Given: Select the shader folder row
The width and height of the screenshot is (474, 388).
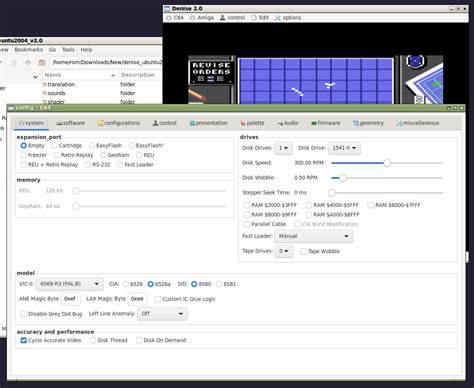Looking at the screenshot, I should coord(102,101).
